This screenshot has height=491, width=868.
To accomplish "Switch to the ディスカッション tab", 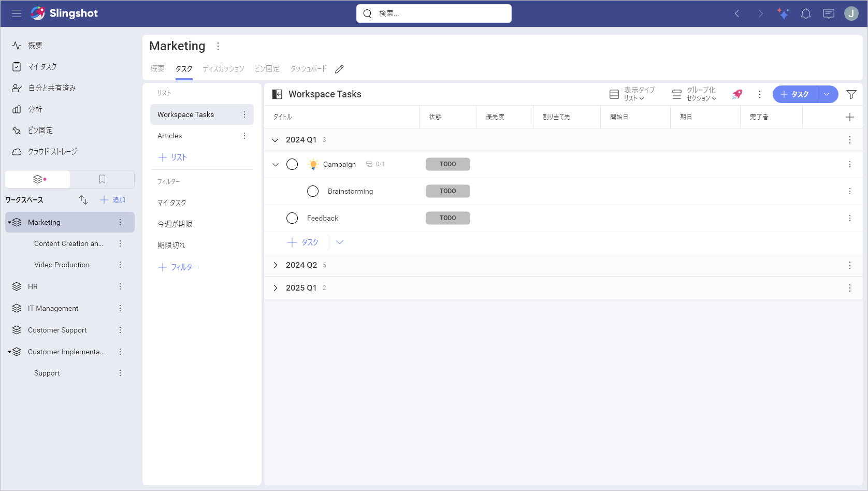I will (223, 69).
